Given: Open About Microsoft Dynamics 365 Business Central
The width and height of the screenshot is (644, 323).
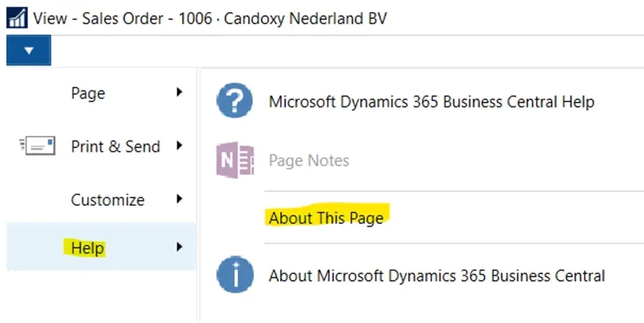Looking at the screenshot, I should click(x=436, y=276).
